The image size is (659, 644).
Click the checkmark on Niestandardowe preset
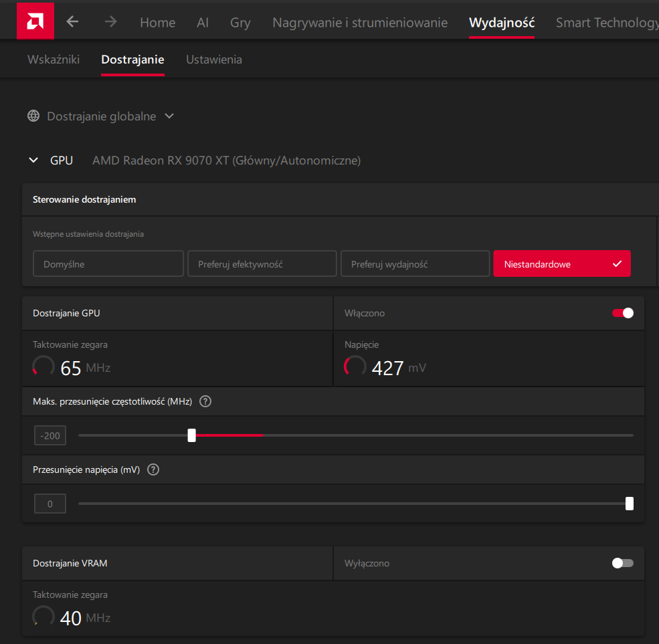tap(617, 263)
